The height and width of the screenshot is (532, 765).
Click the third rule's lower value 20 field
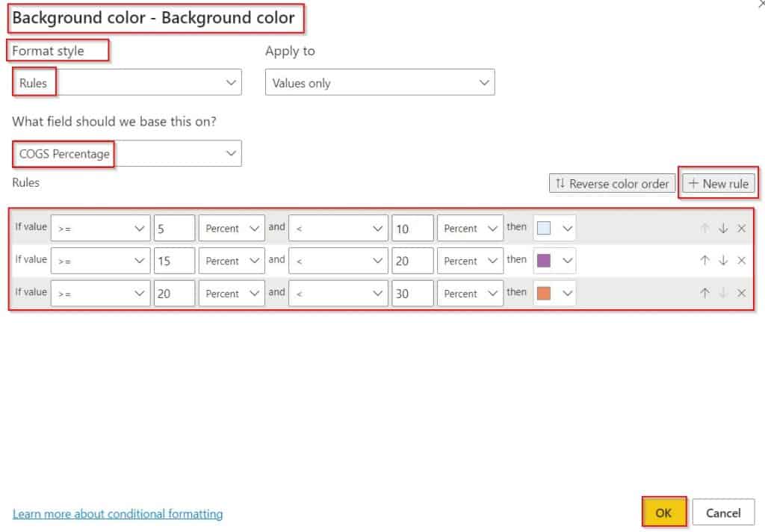point(175,294)
